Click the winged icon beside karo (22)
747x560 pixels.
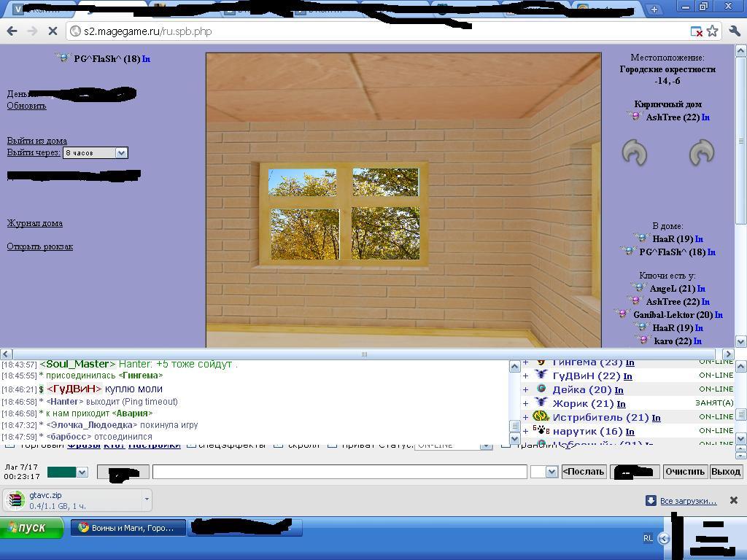pyautogui.click(x=643, y=340)
